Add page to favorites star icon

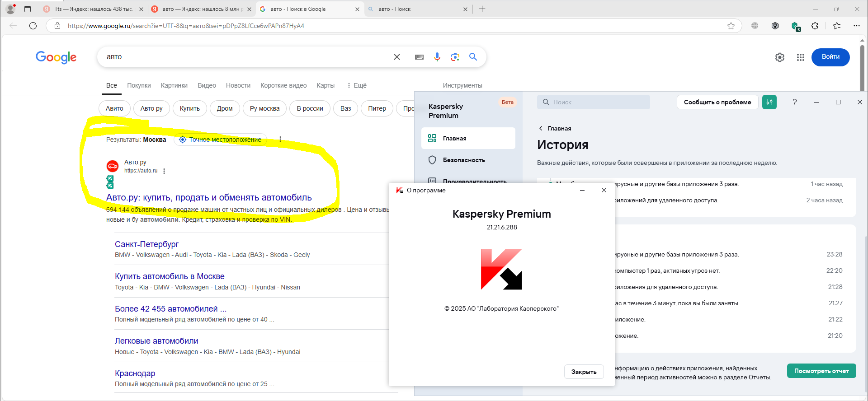[x=731, y=26]
